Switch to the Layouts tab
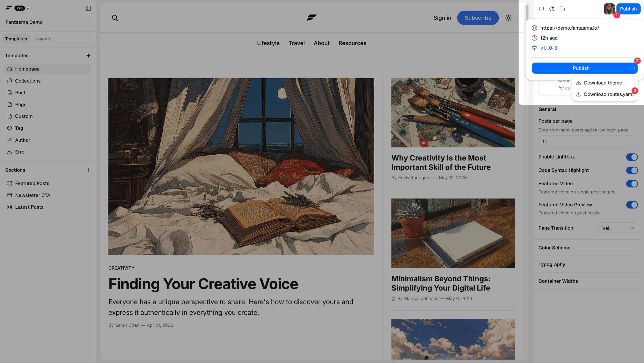Image resolution: width=644 pixels, height=363 pixels. pyautogui.click(x=43, y=39)
